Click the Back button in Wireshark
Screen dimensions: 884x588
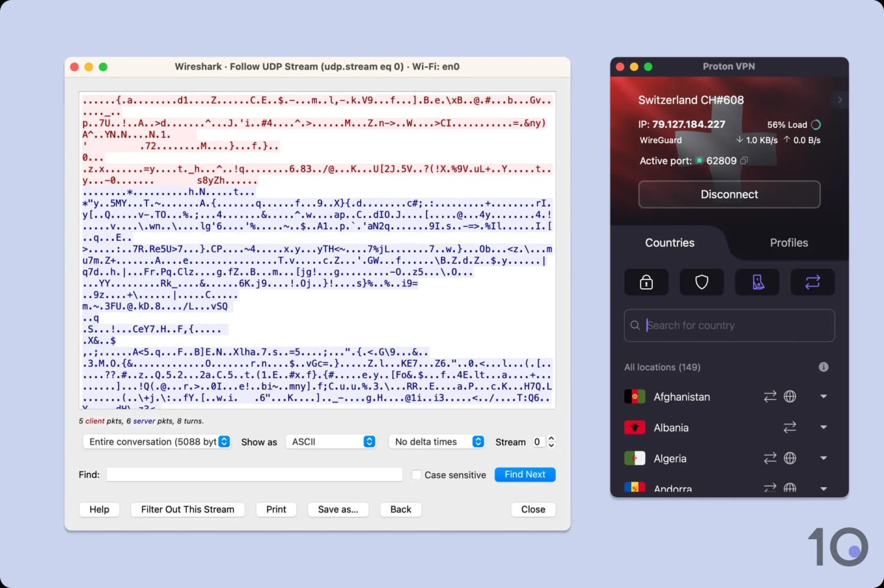[x=401, y=510]
